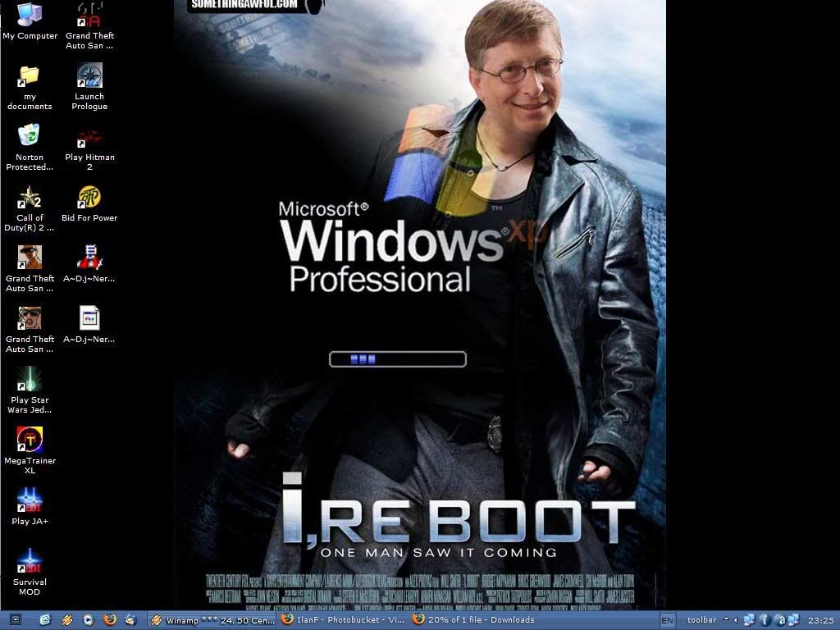Launch Winamp from the quick launch bar

tap(67, 620)
